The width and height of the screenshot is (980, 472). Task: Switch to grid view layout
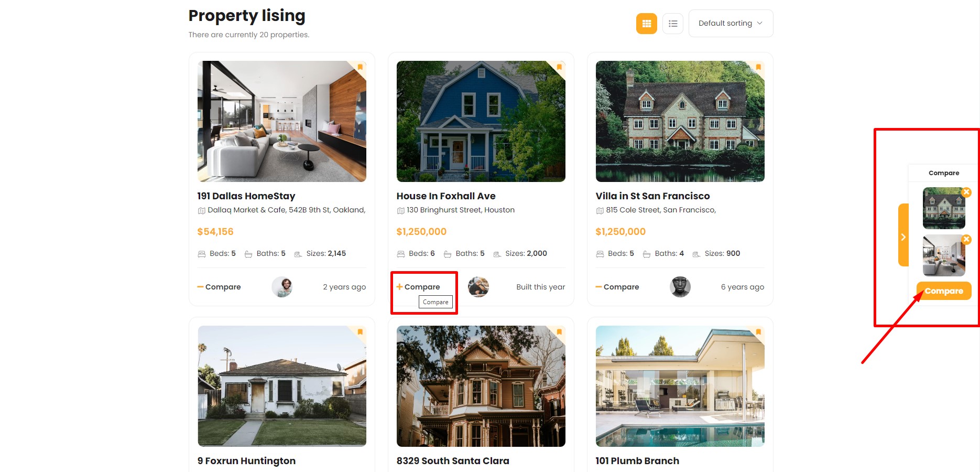pyautogui.click(x=646, y=24)
